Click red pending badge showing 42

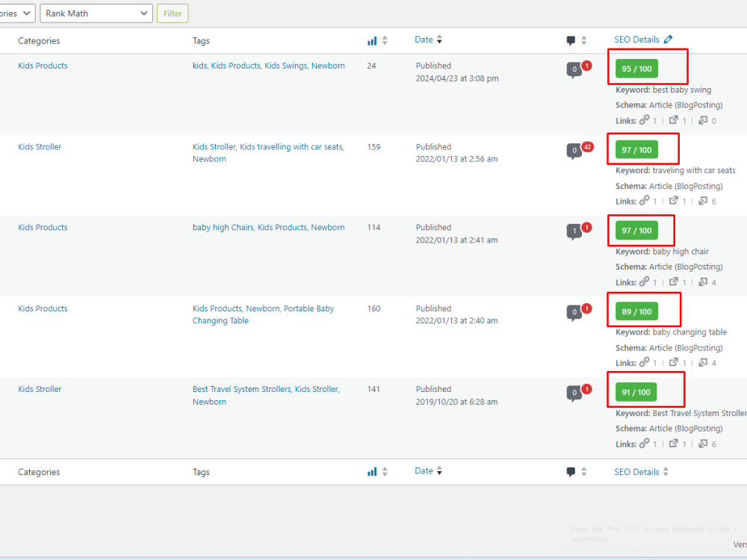(587, 146)
